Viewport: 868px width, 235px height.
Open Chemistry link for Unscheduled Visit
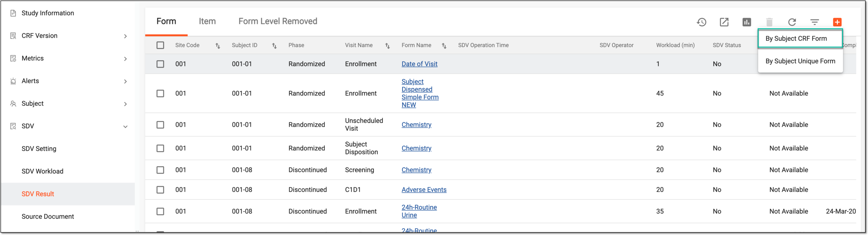[416, 125]
